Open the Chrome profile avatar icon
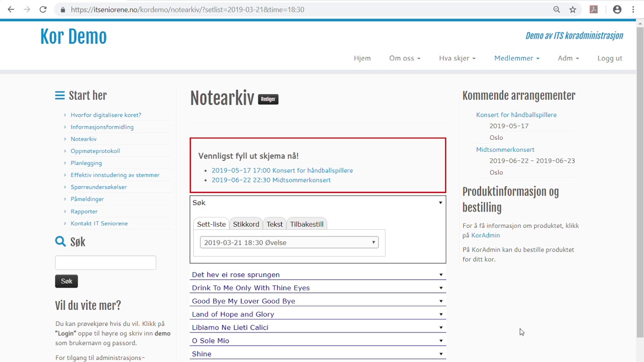Screen dimensions: 644x362 click(617, 10)
